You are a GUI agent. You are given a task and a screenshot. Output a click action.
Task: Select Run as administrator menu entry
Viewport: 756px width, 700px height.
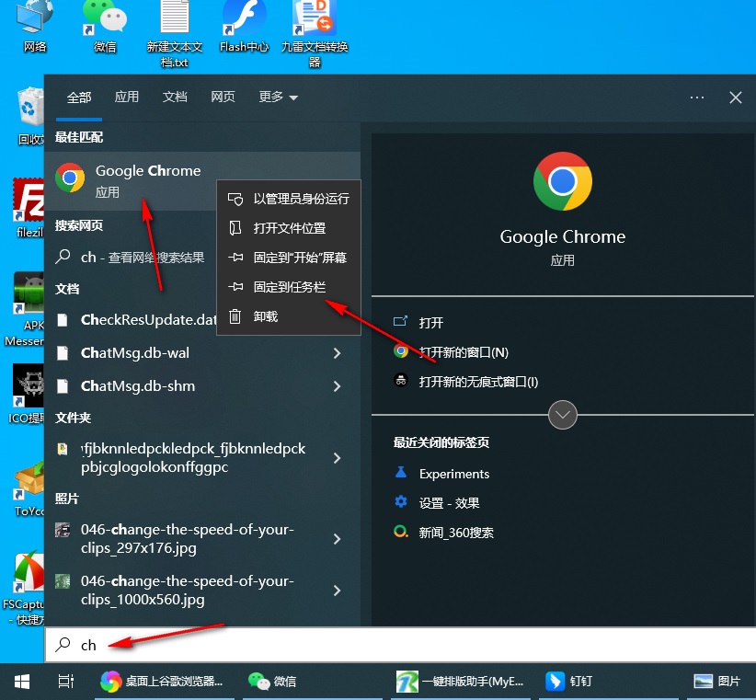[x=289, y=199]
